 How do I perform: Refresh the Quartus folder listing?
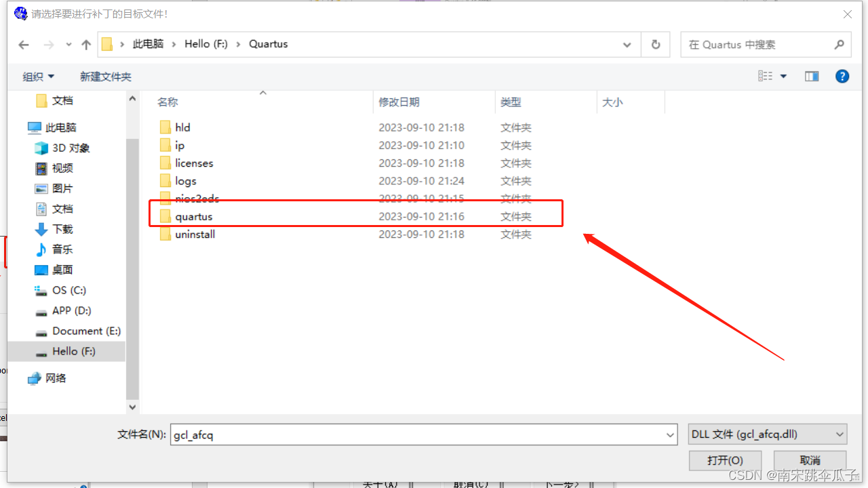pyautogui.click(x=656, y=45)
